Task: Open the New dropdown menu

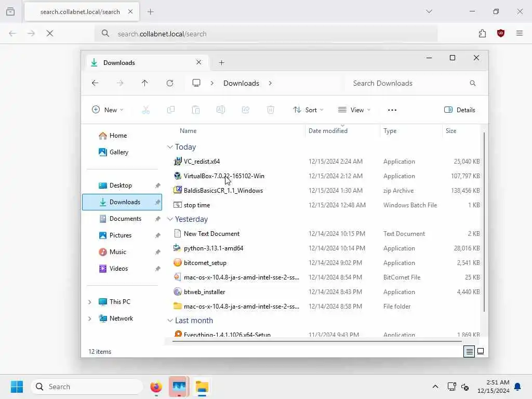Action: pos(108,110)
